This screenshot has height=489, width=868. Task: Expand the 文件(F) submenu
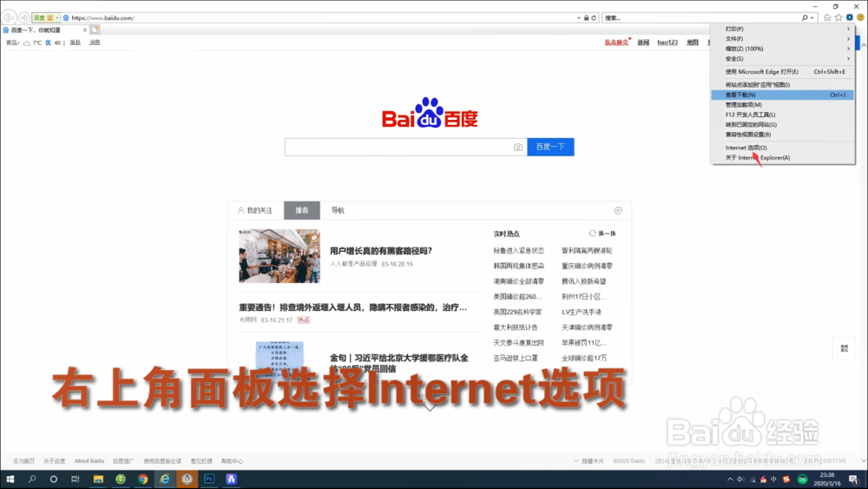783,39
